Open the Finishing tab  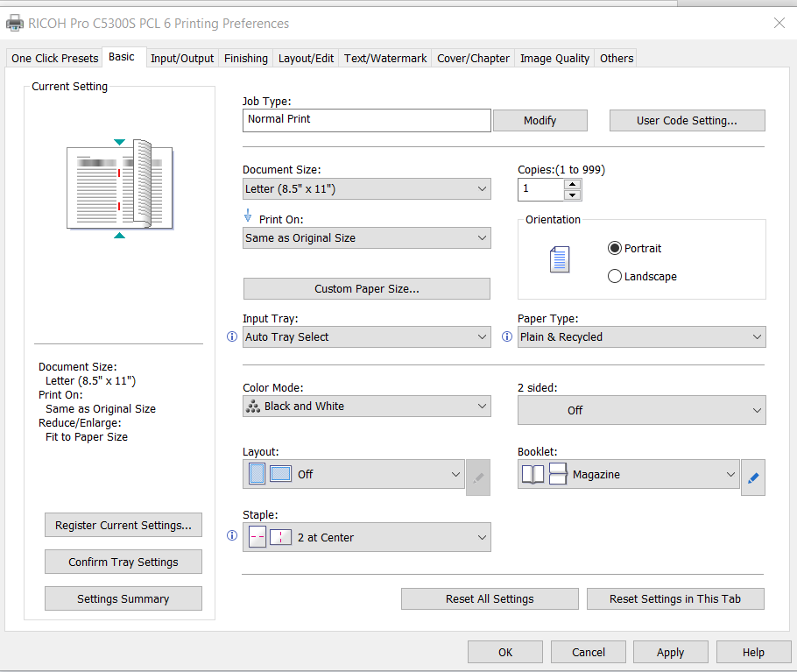pos(246,59)
